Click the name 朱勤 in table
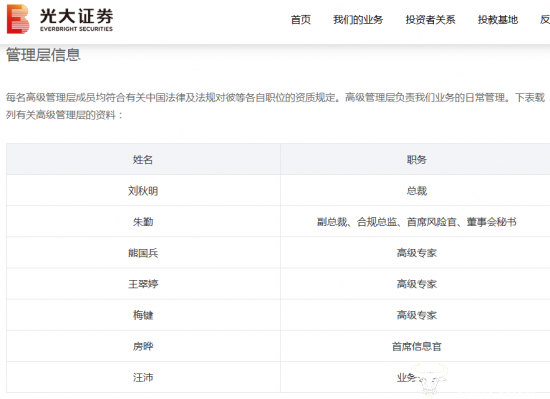 click(143, 222)
